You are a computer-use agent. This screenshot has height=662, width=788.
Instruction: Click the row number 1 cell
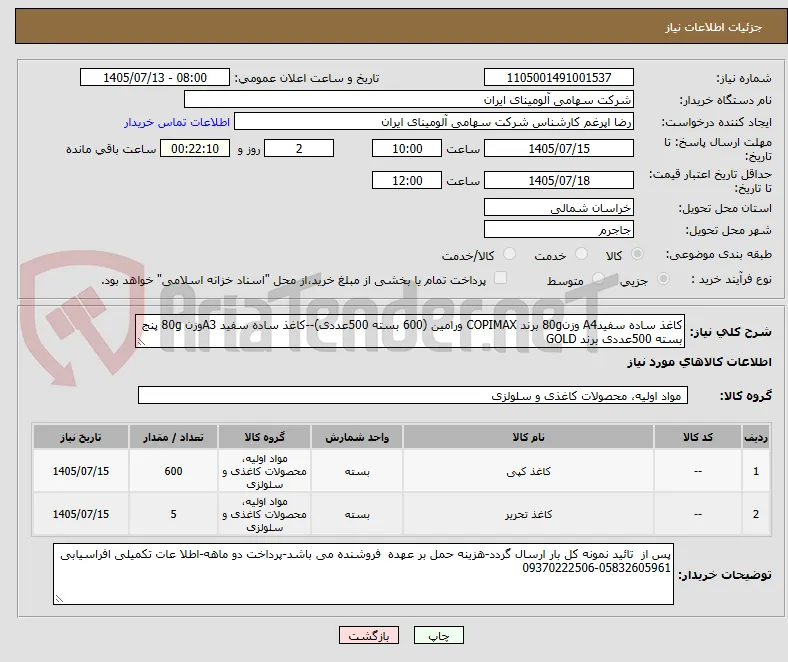(755, 471)
